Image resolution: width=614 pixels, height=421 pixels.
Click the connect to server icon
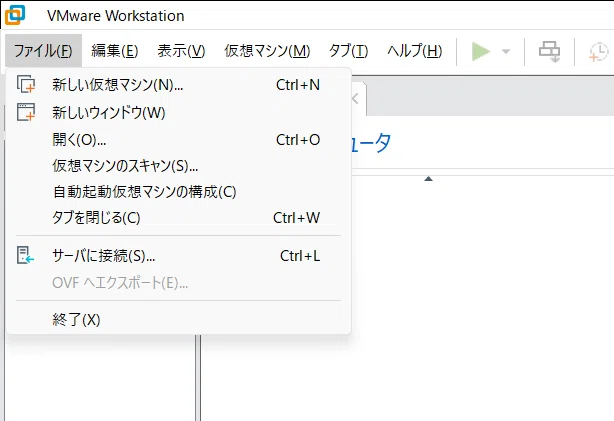(x=25, y=255)
